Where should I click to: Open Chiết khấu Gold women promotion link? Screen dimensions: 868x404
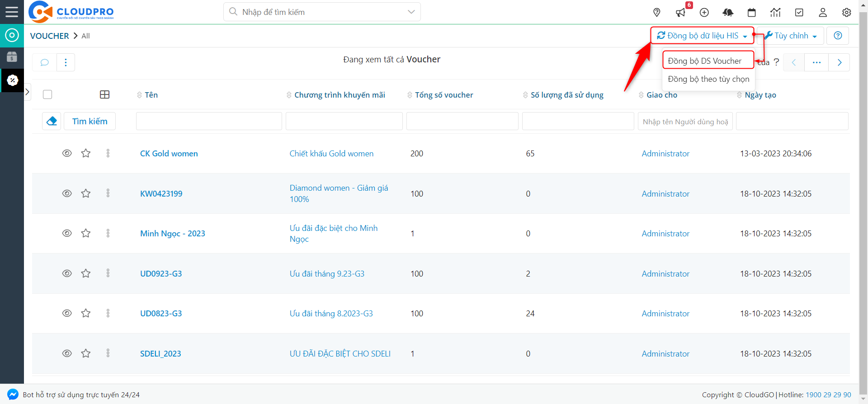(332, 154)
